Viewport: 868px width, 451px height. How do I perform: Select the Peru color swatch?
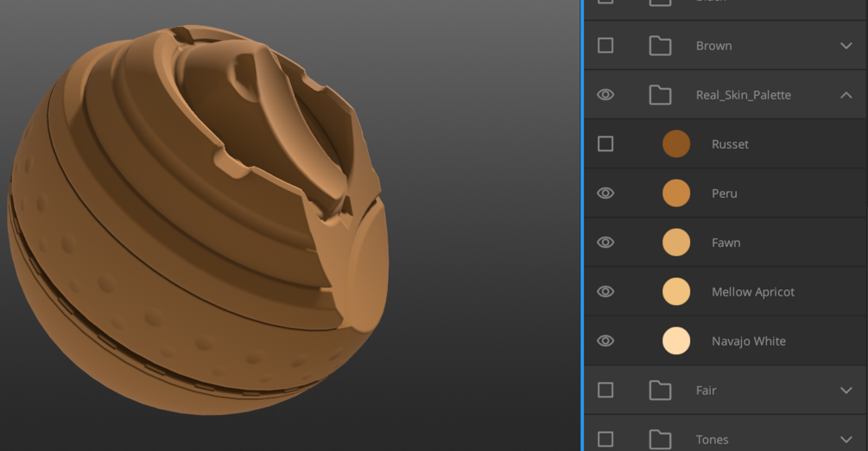coord(676,194)
